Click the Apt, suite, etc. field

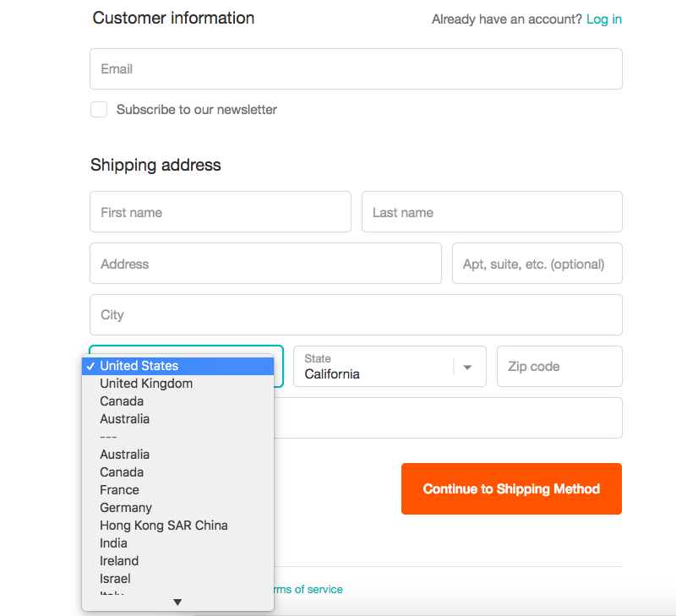click(537, 264)
